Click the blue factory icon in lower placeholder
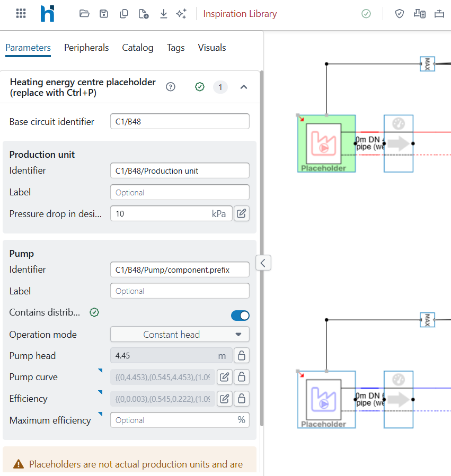Viewport: 451px width, 476px height. [324, 400]
